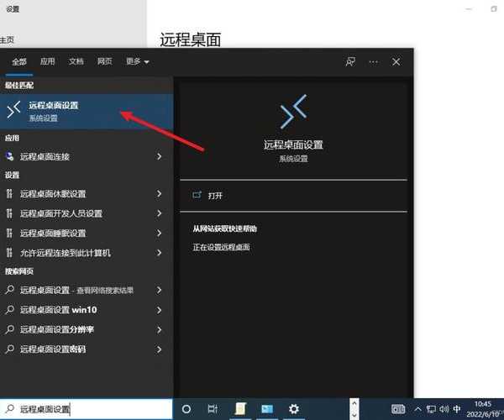The width and height of the screenshot is (504, 420).
Task: Click the yellow notes icon on taskbar
Action: tap(240, 409)
